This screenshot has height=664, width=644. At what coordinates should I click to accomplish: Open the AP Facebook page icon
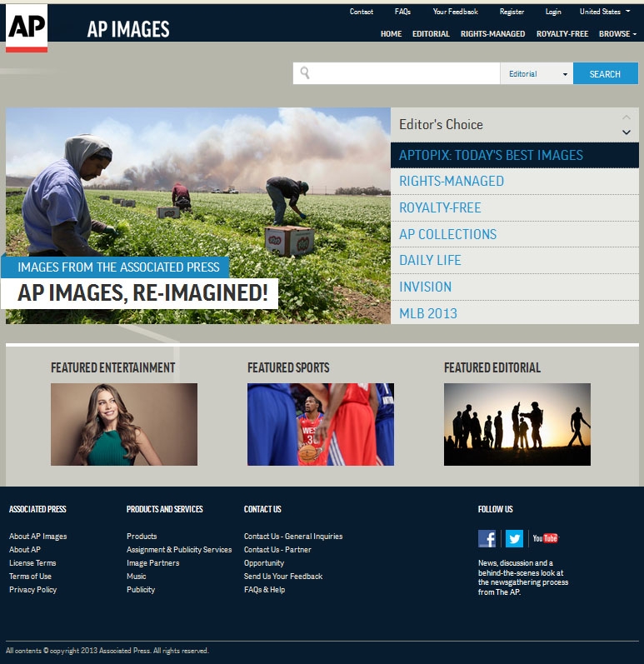tap(487, 539)
